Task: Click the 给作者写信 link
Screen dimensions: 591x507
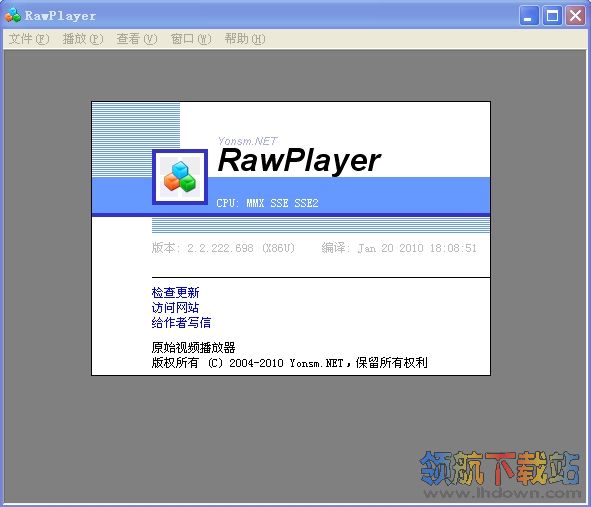Action: pyautogui.click(x=181, y=323)
